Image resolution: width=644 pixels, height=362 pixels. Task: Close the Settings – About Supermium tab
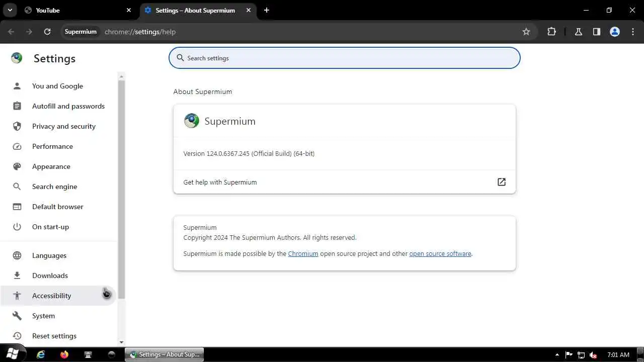(249, 10)
